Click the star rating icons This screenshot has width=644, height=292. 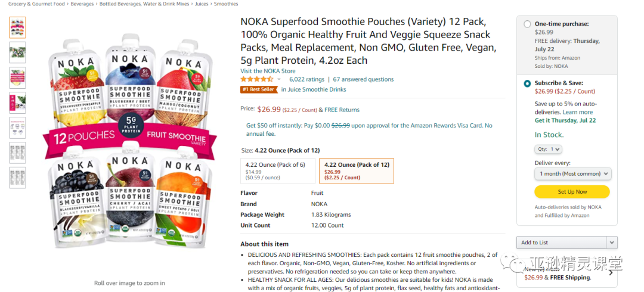click(256, 79)
